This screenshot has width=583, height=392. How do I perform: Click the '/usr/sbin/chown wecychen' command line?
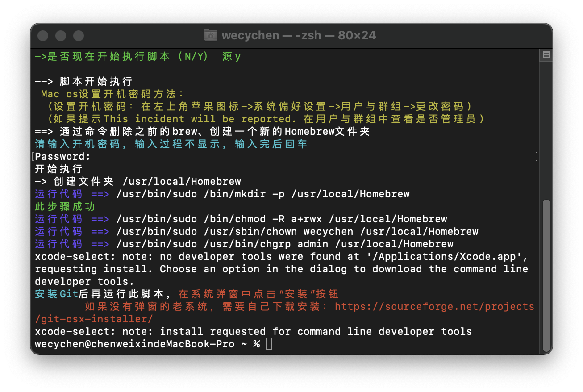pyautogui.click(x=257, y=232)
